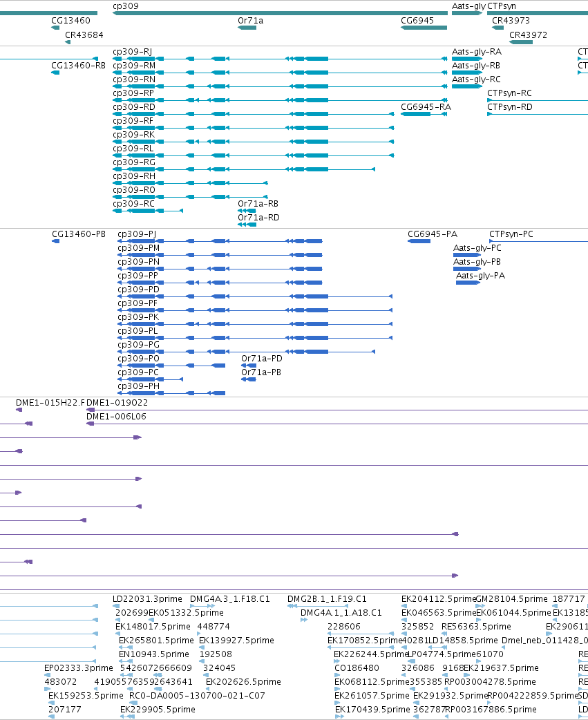Screen dimensions: 588x720
Task: Select transcript cp309-RK
Action: click(133, 134)
